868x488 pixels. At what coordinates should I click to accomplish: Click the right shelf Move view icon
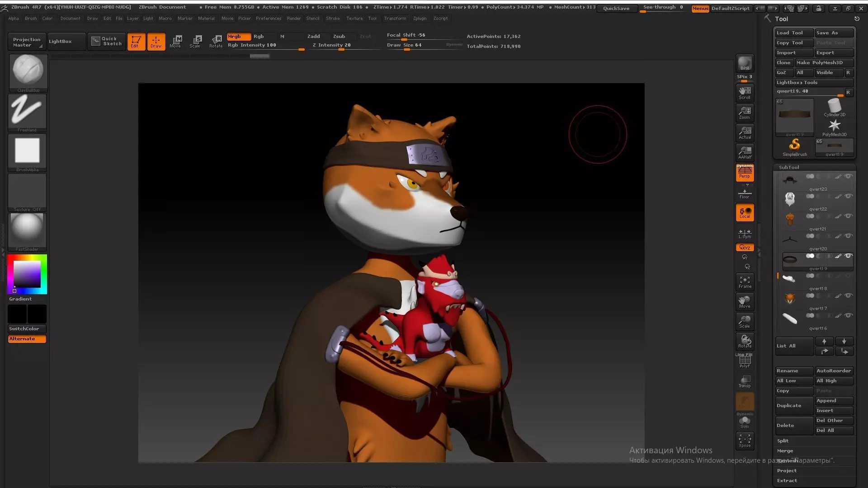click(x=745, y=301)
